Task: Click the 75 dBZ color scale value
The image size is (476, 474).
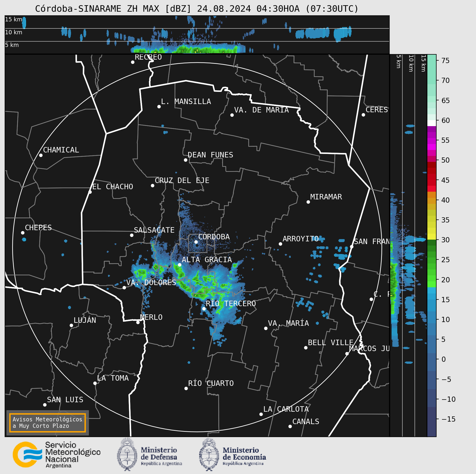Action: tap(445, 61)
